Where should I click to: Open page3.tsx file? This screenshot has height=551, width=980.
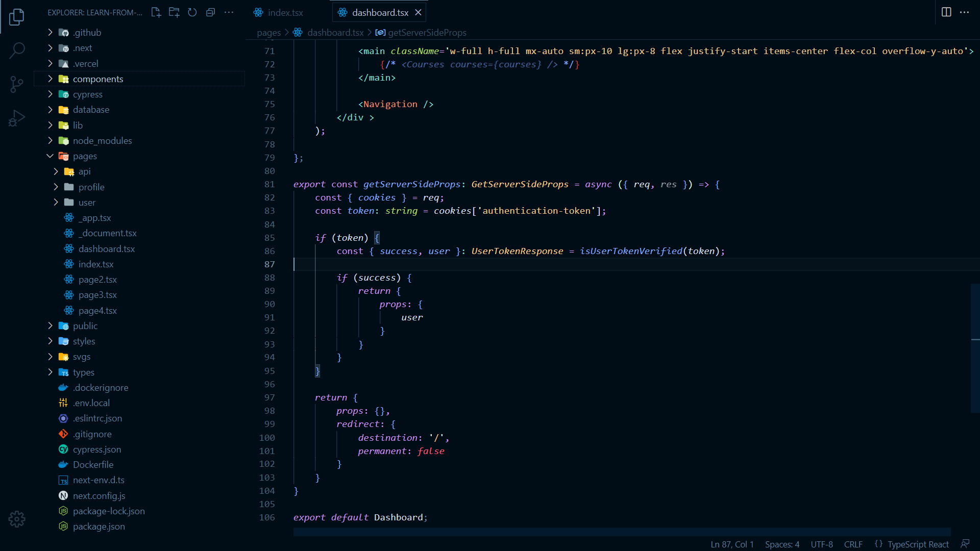139,295
